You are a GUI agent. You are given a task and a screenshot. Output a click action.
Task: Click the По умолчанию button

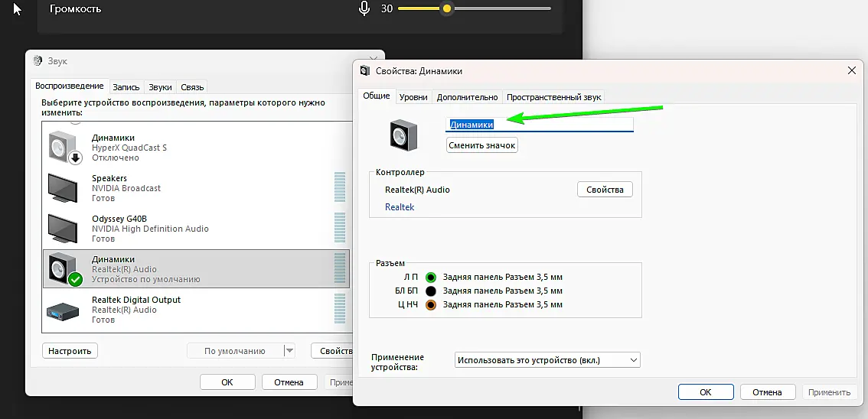click(235, 350)
